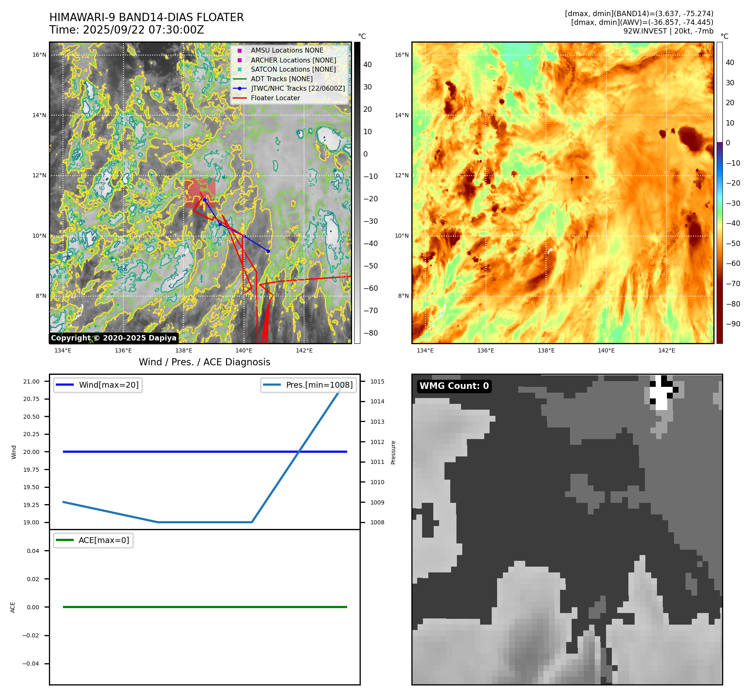Screen dimensions: 751x700
Task: Click the magenta square marker beside ARCHER Locations
Action: coord(239,60)
